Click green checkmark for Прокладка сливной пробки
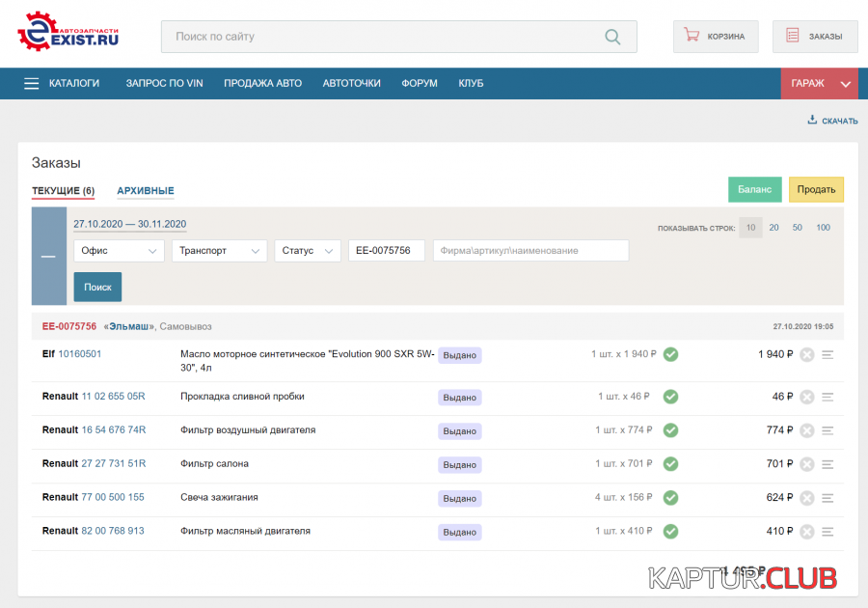868x608 pixels. click(x=671, y=397)
